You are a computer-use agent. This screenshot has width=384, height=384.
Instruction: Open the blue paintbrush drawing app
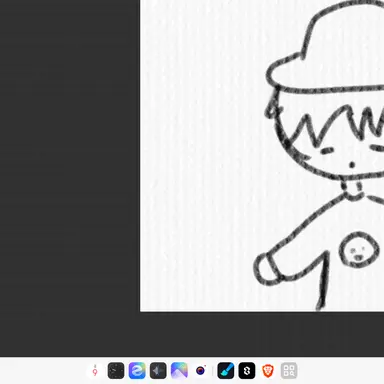click(x=226, y=371)
